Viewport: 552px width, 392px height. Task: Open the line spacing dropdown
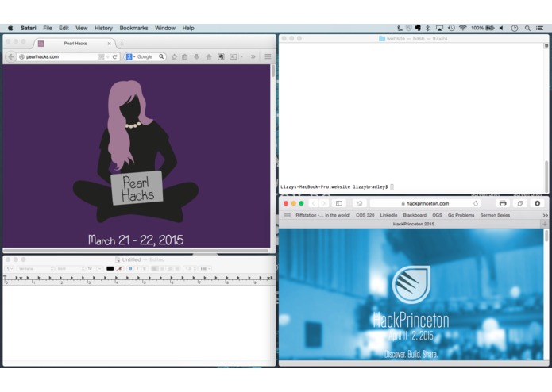click(x=191, y=268)
